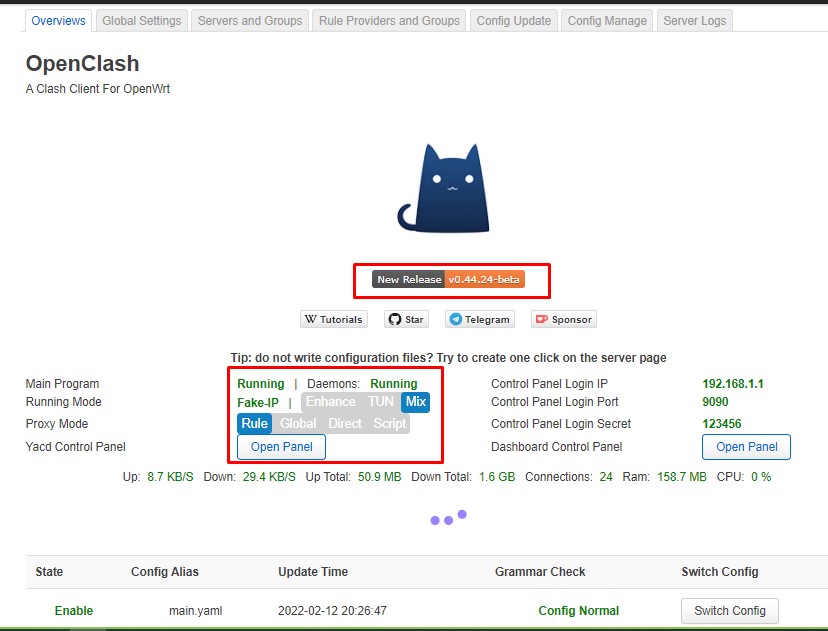Image resolution: width=828 pixels, height=631 pixels.
Task: Open the Dashboard Control Panel
Action: 746,447
